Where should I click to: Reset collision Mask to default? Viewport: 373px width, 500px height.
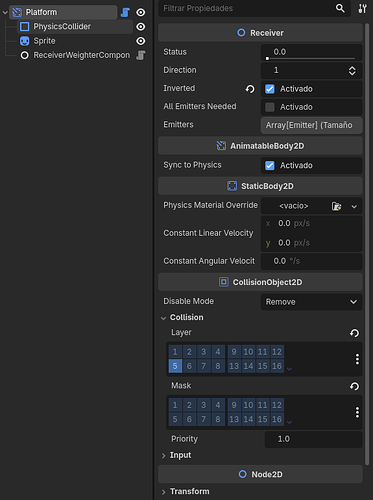[355, 386]
